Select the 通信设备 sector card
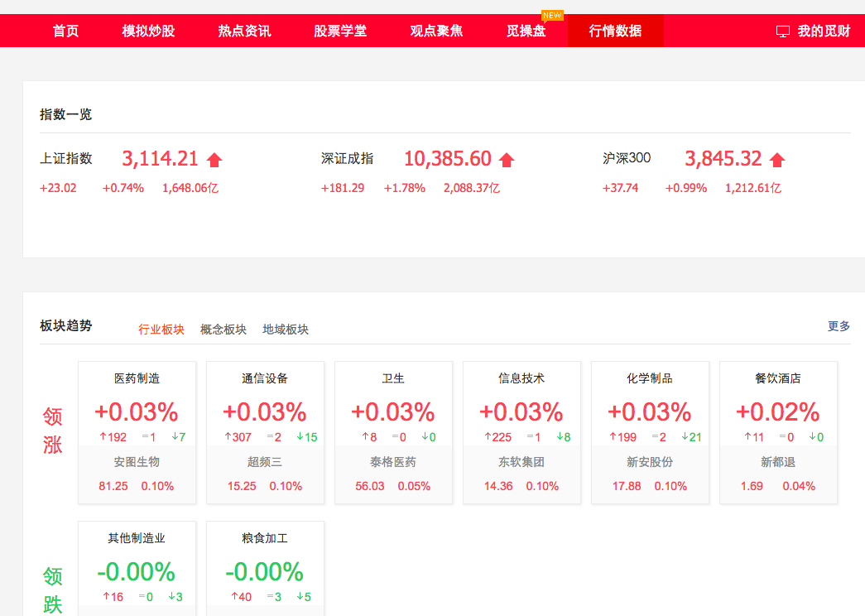 (265, 378)
